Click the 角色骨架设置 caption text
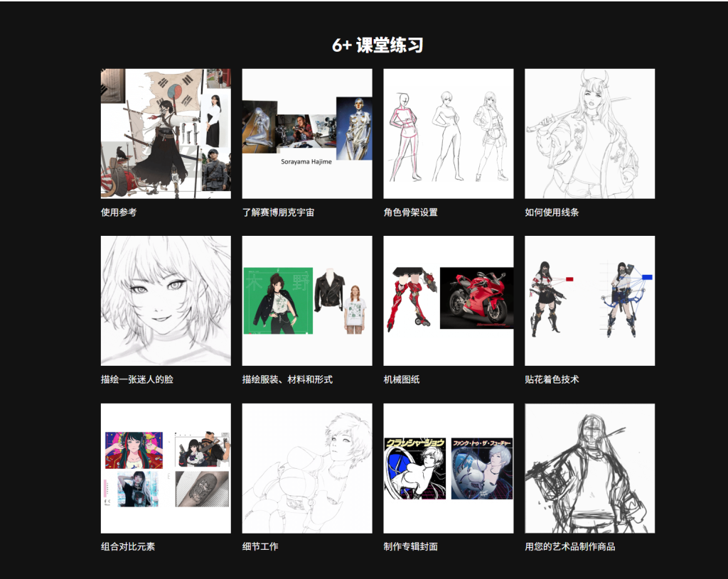This screenshot has height=579, width=728. 410,212
